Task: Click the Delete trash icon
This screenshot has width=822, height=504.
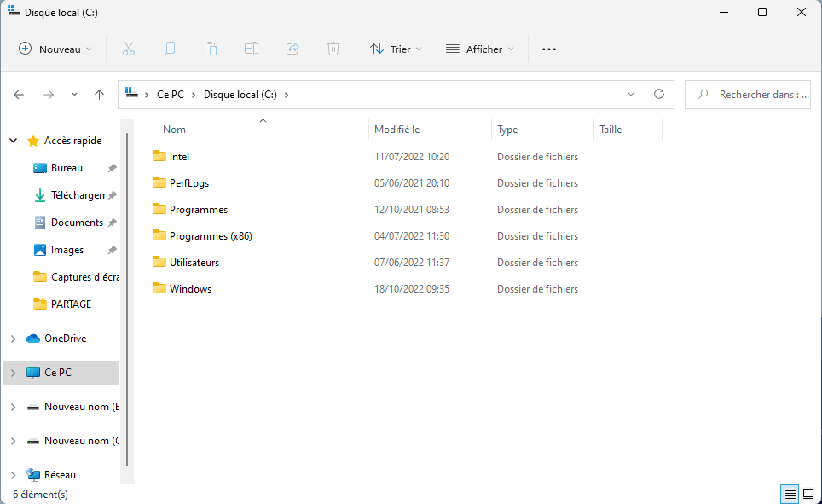Action: [x=333, y=49]
